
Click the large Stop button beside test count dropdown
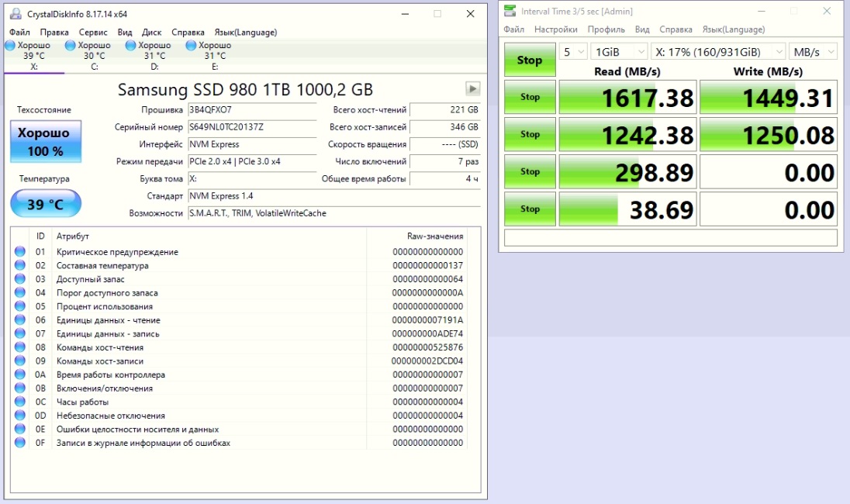[x=530, y=60]
